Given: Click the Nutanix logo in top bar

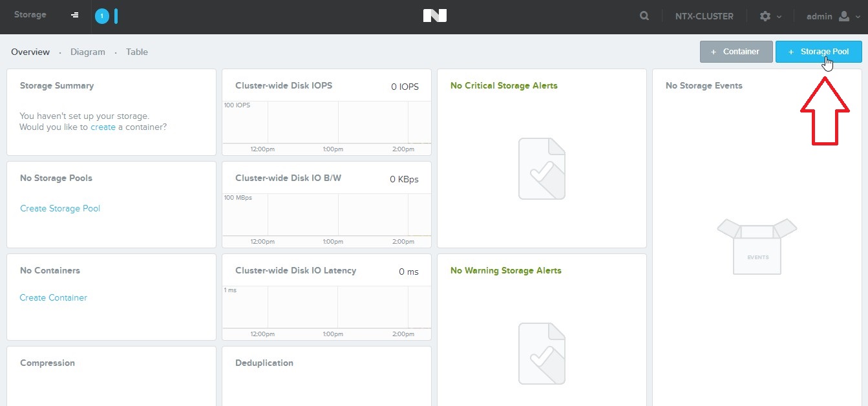Looking at the screenshot, I should click(434, 16).
